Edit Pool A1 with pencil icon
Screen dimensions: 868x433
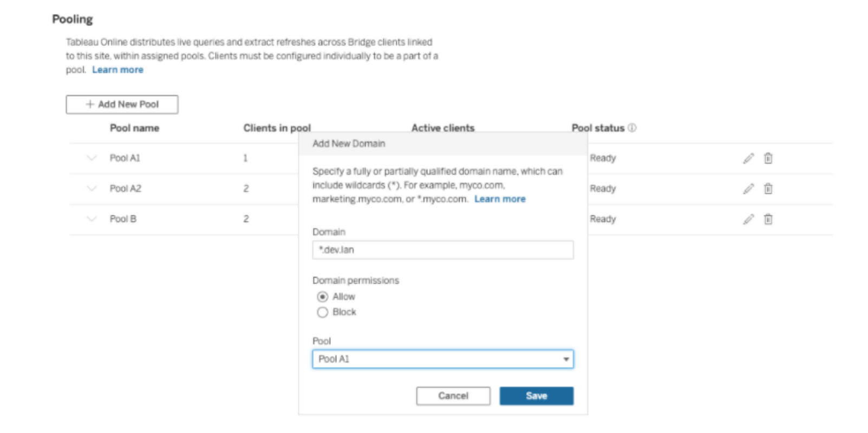click(748, 158)
